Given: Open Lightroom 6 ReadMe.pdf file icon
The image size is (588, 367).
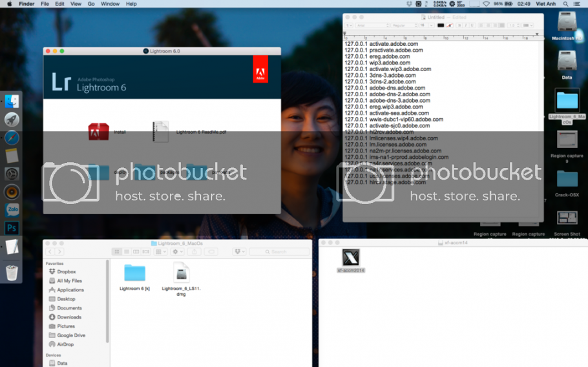Looking at the screenshot, I should pyautogui.click(x=160, y=132).
